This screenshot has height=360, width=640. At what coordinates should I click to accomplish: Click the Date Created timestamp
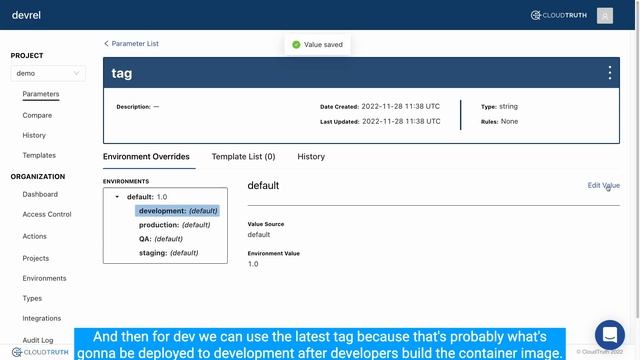coord(400,107)
